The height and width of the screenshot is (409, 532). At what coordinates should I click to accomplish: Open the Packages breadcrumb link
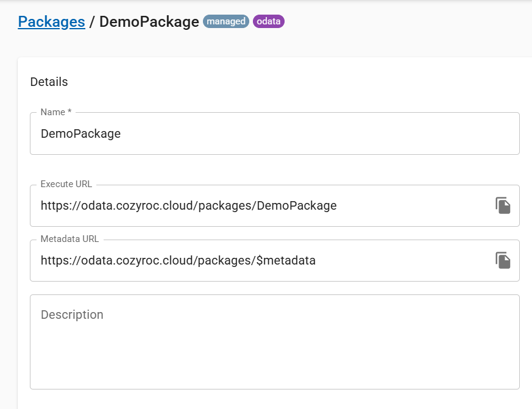pyautogui.click(x=51, y=22)
